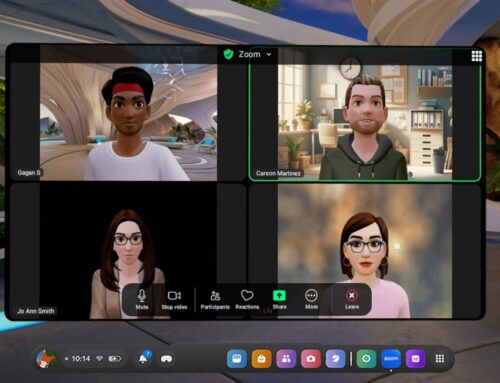
Task: Leave the meeting with red Leave button
Action: tap(352, 299)
